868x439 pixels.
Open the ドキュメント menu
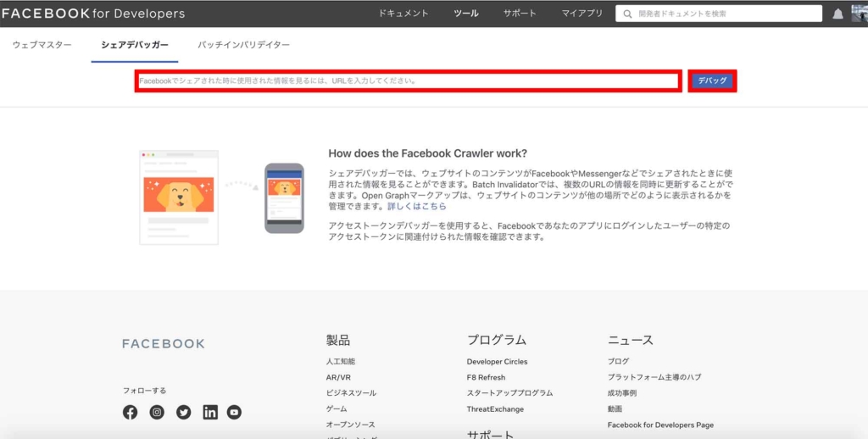[x=403, y=14]
